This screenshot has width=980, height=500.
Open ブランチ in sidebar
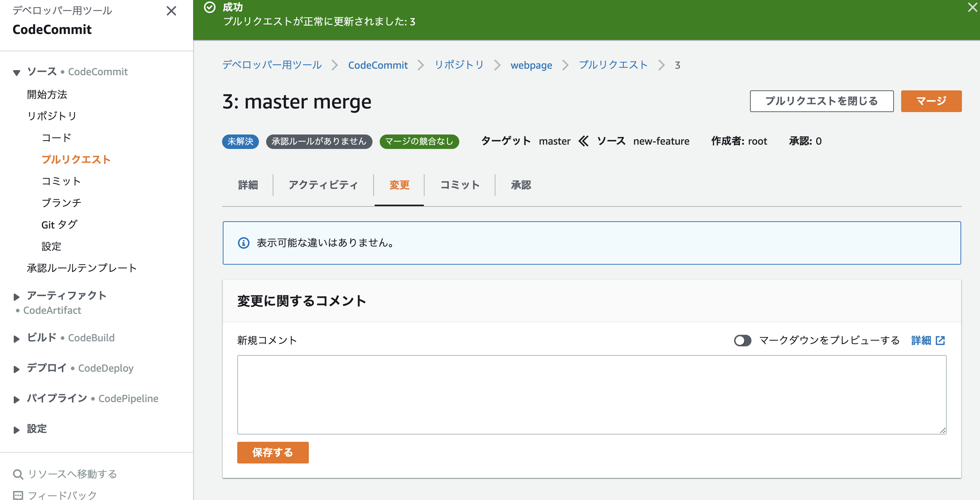pyautogui.click(x=61, y=203)
